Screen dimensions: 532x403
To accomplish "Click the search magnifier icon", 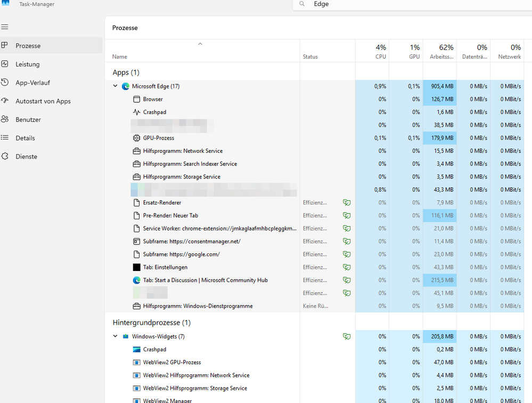I will click(302, 4).
